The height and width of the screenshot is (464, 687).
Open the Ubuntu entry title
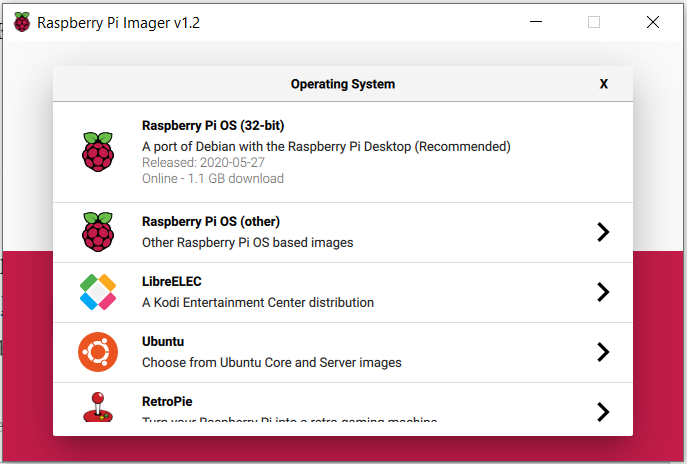coord(163,341)
